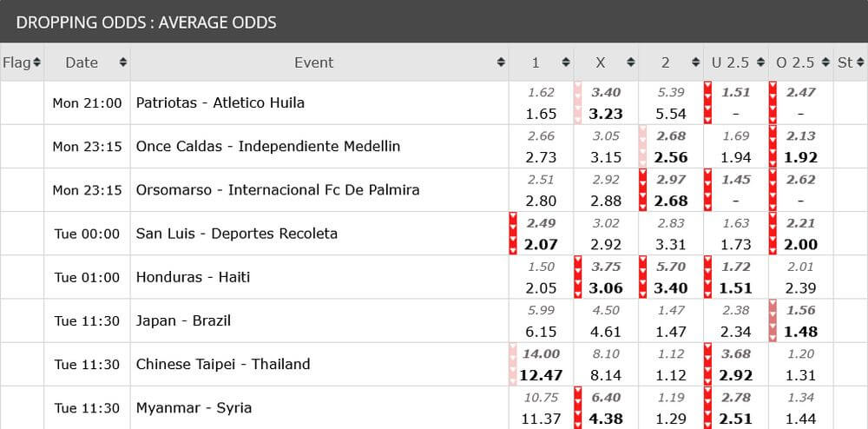Image resolution: width=868 pixels, height=429 pixels.
Task: Click Orsomarso - Internacional Fc De Palmira row
Action: point(278,189)
